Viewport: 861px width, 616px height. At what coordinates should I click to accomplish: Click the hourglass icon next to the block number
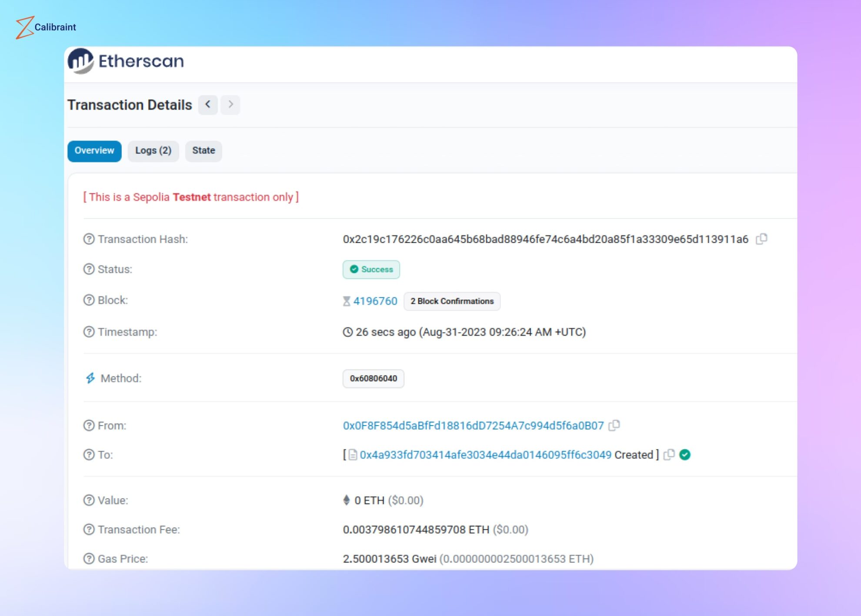346,300
